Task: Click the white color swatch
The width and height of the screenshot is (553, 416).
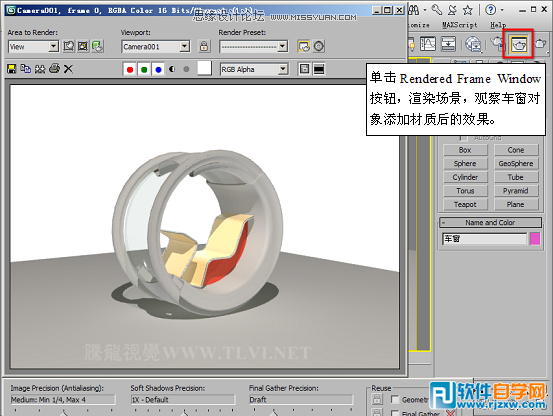Action: tap(205, 68)
